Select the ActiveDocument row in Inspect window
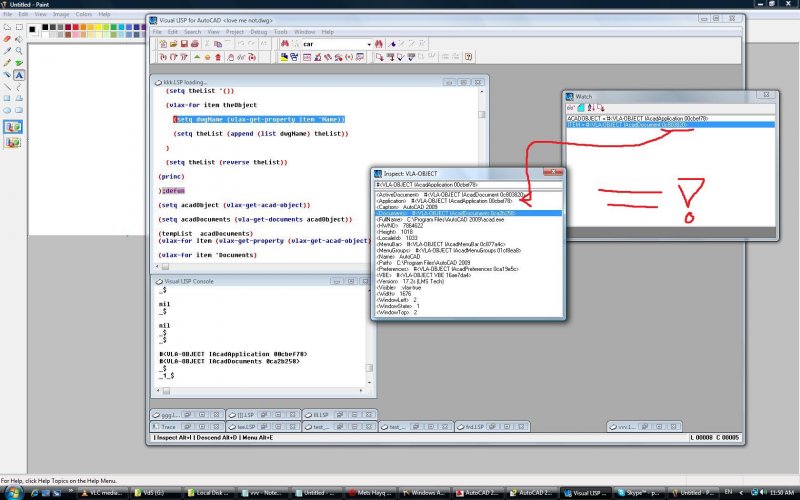Image resolution: width=800 pixels, height=500 pixels. click(x=468, y=195)
